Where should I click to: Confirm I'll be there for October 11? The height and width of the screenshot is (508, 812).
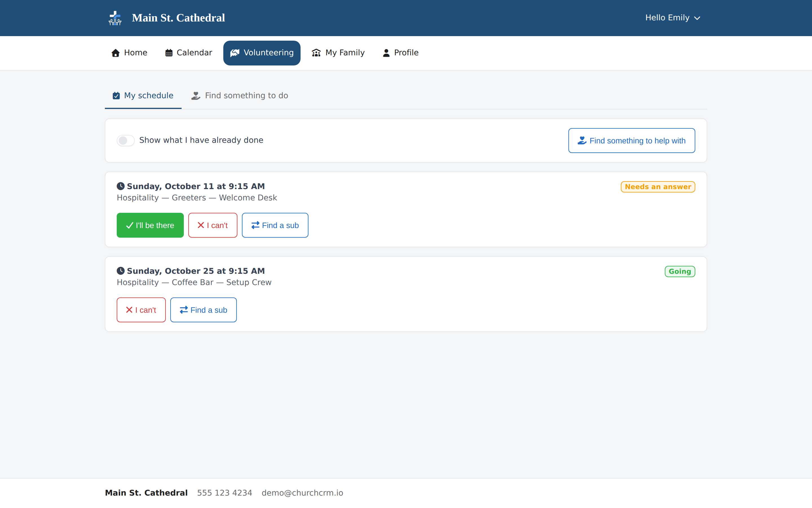point(150,225)
